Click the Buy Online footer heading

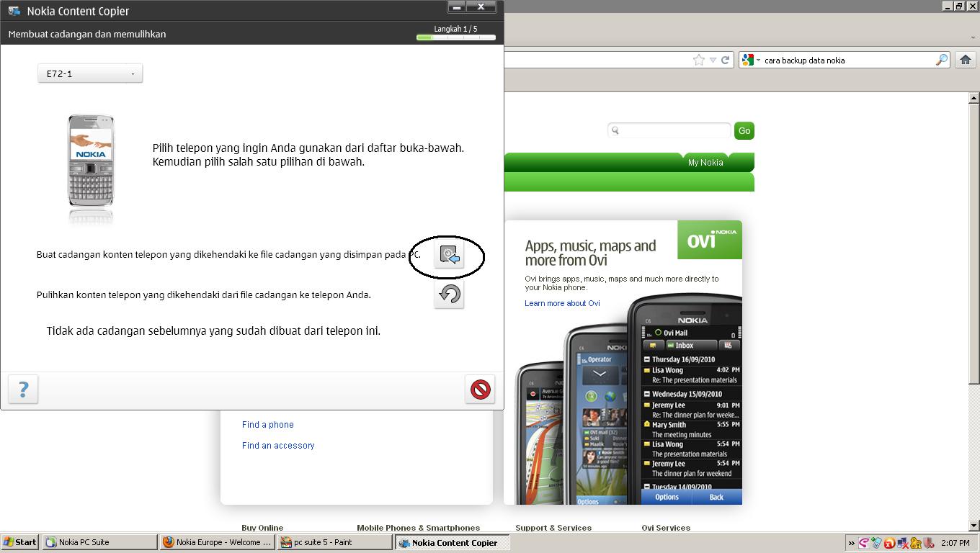(x=262, y=528)
